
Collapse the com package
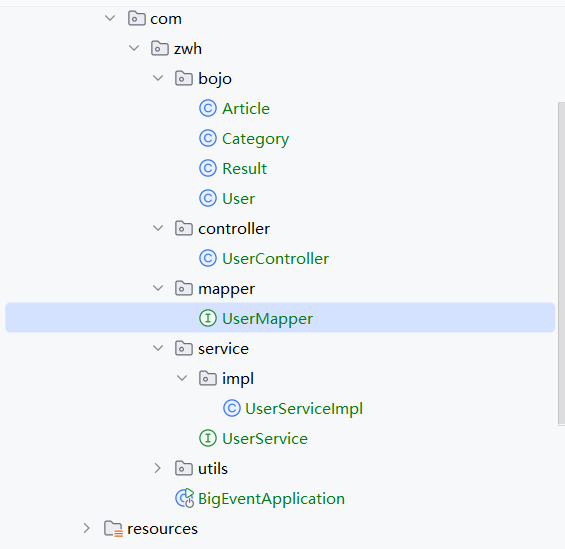(110, 18)
